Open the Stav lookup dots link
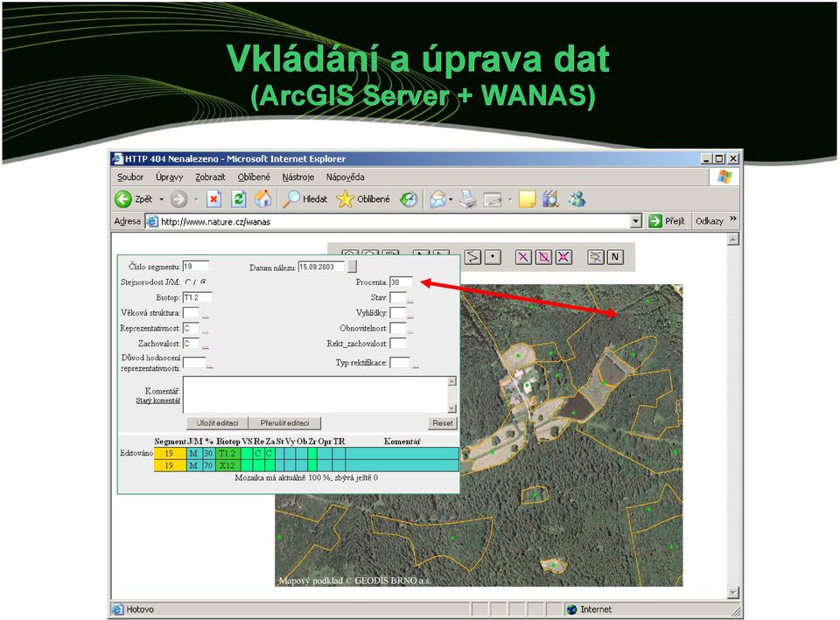 pyautogui.click(x=409, y=300)
